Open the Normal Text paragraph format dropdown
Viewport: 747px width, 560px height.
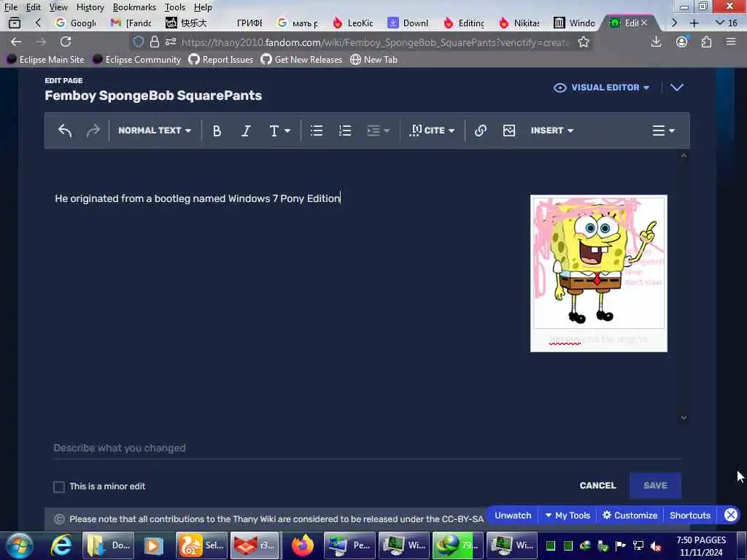tap(155, 131)
